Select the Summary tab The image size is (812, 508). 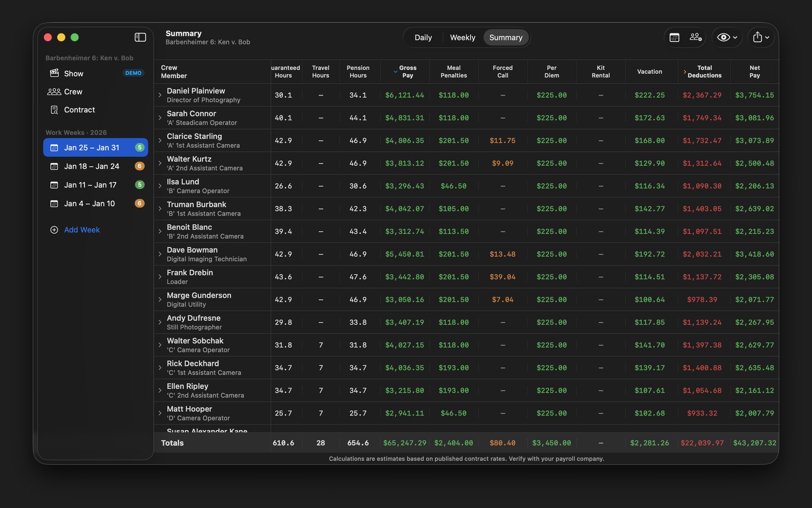pos(506,38)
